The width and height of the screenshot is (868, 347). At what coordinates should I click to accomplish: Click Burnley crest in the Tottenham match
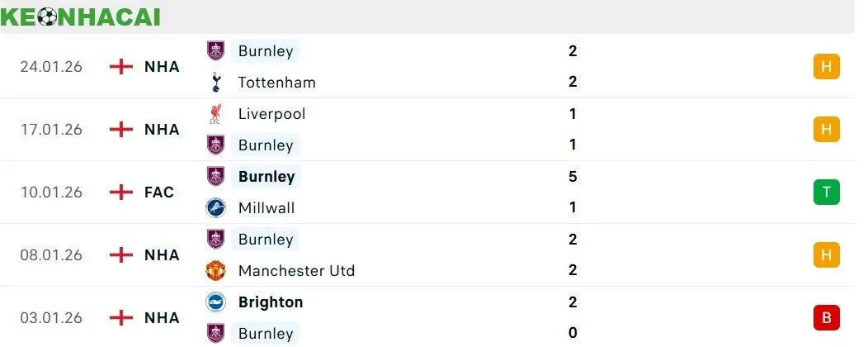coord(215,51)
